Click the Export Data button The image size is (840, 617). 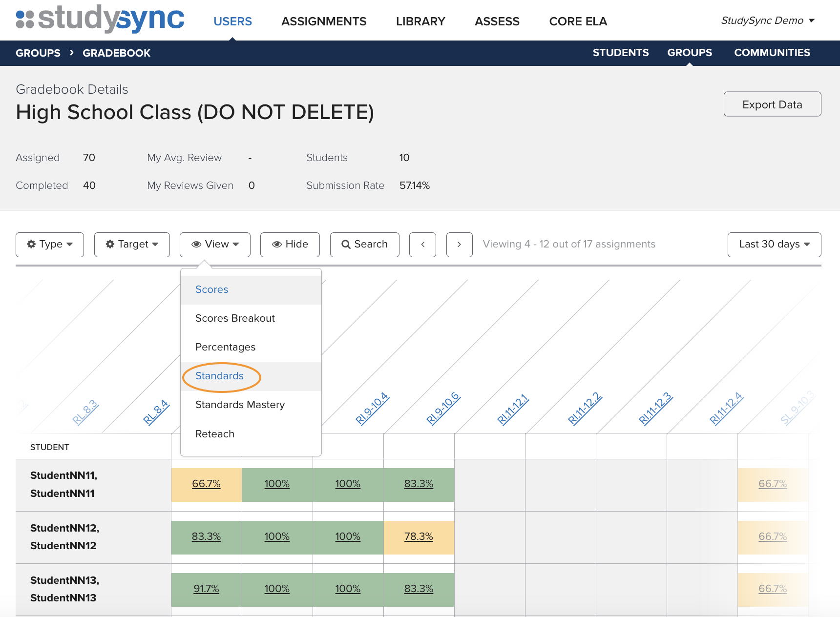772,104
